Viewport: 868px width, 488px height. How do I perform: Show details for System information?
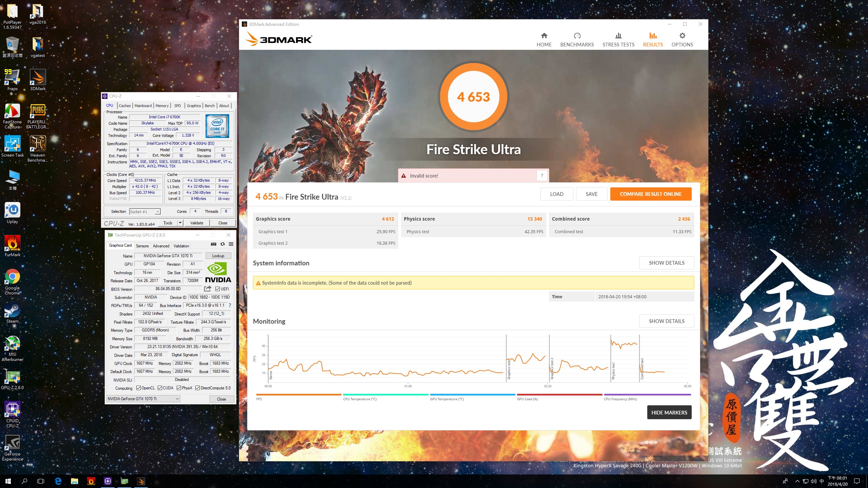666,263
